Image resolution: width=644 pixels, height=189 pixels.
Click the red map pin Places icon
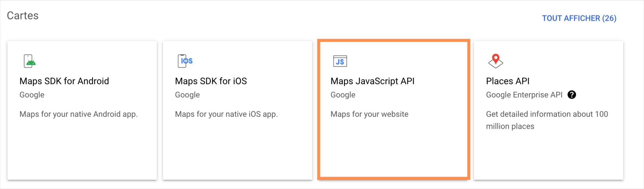[495, 61]
